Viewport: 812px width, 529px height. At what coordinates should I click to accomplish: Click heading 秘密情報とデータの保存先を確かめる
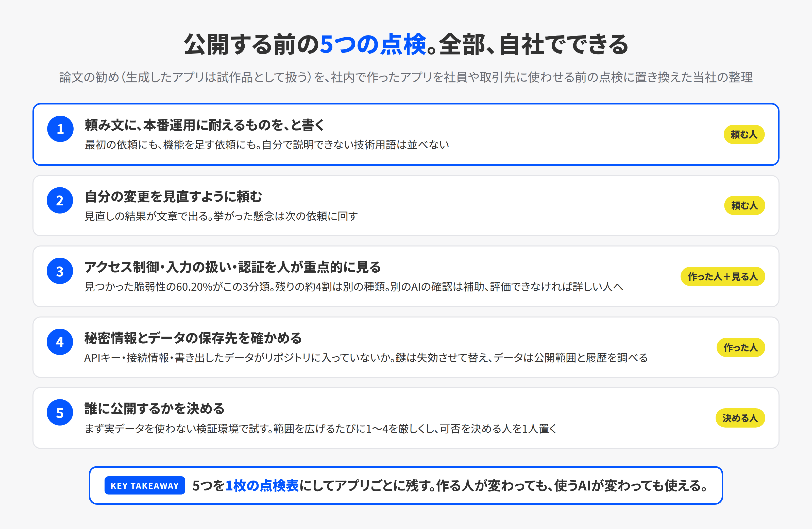tap(193, 338)
